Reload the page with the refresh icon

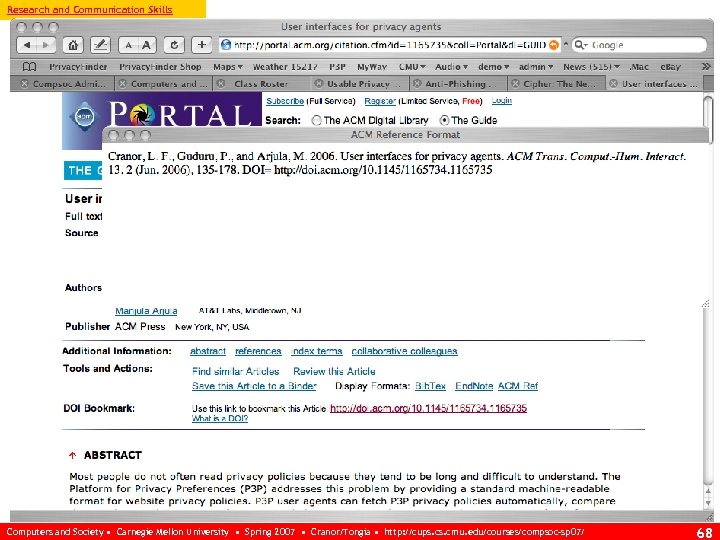click(174, 45)
